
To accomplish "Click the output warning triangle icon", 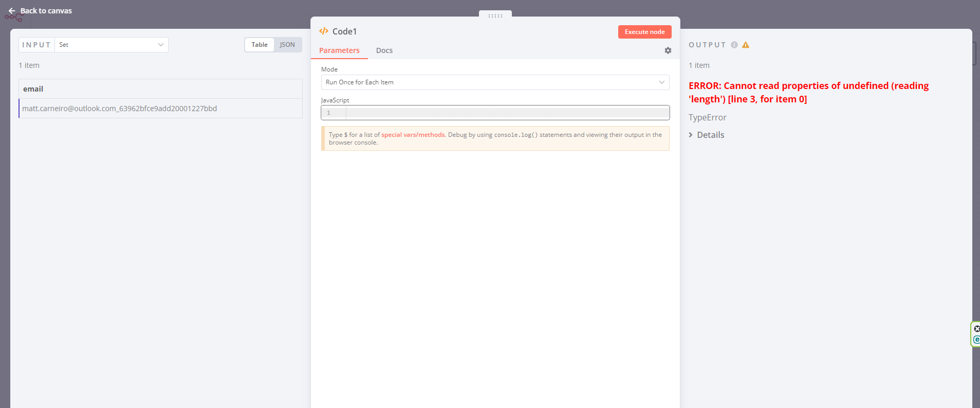I will click(746, 45).
